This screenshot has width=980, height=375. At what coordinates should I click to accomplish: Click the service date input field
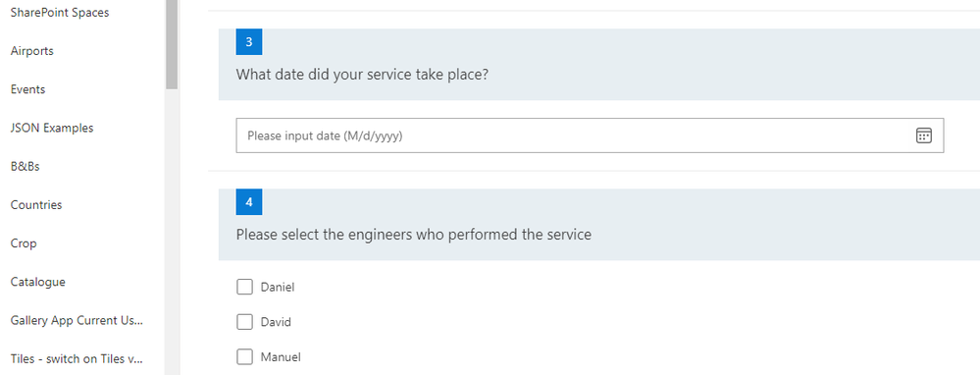tap(590, 135)
